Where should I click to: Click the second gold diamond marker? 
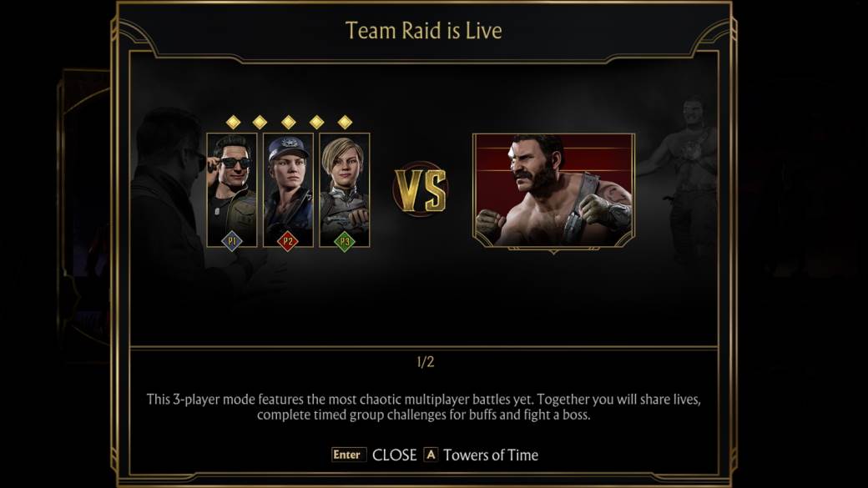(x=260, y=122)
